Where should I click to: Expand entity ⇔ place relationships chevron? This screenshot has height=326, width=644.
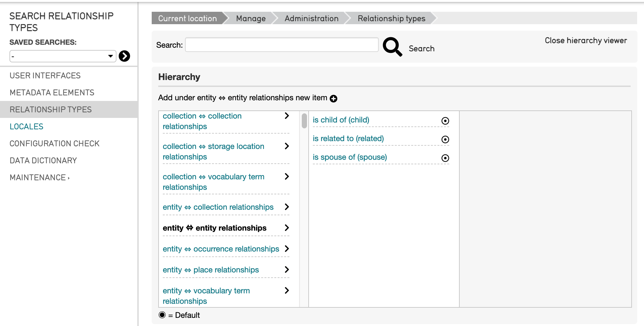pos(287,270)
